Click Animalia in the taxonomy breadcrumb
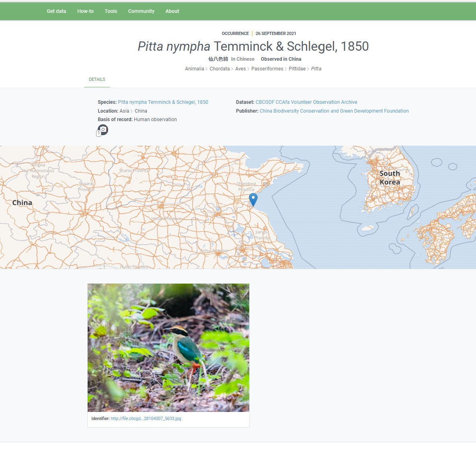 [195, 69]
